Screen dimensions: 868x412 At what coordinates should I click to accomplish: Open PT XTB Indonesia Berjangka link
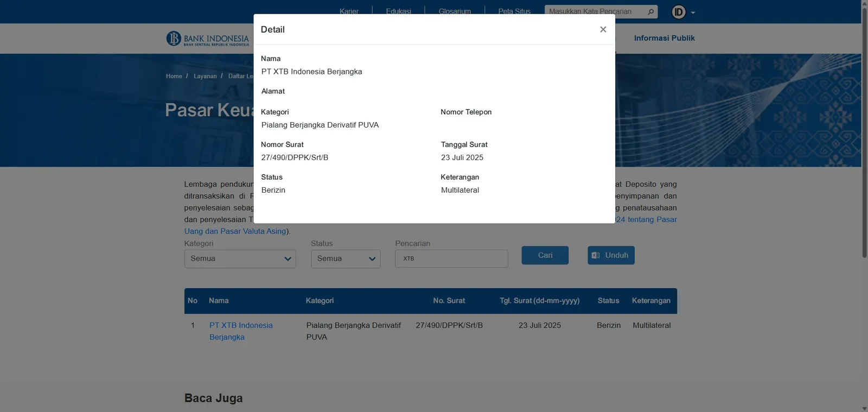pos(241,331)
